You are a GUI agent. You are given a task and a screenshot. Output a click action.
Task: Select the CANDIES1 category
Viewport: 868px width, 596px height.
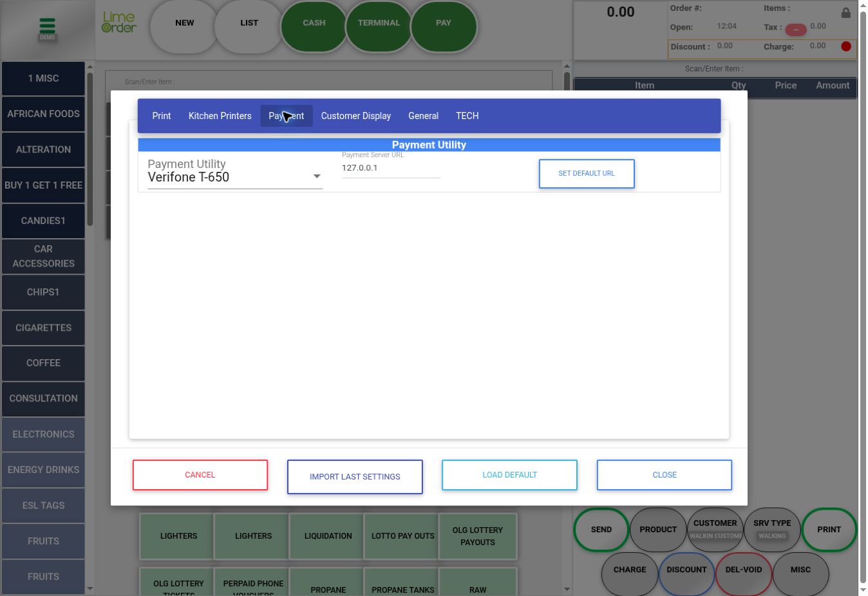(43, 221)
